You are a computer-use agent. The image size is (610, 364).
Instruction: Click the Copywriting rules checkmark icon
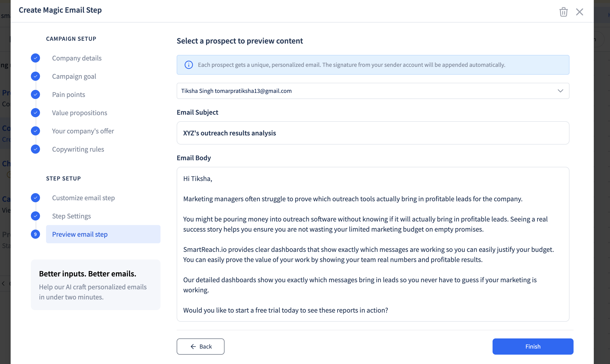[35, 149]
